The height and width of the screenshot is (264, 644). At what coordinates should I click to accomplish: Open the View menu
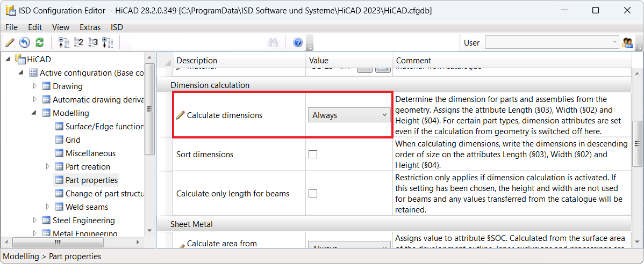[x=61, y=27]
